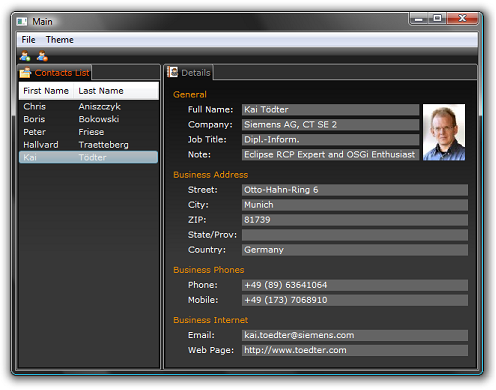Viewport: 496px width, 390px height.
Task: Select contact Hallvard Traetteberg
Action: point(88,145)
